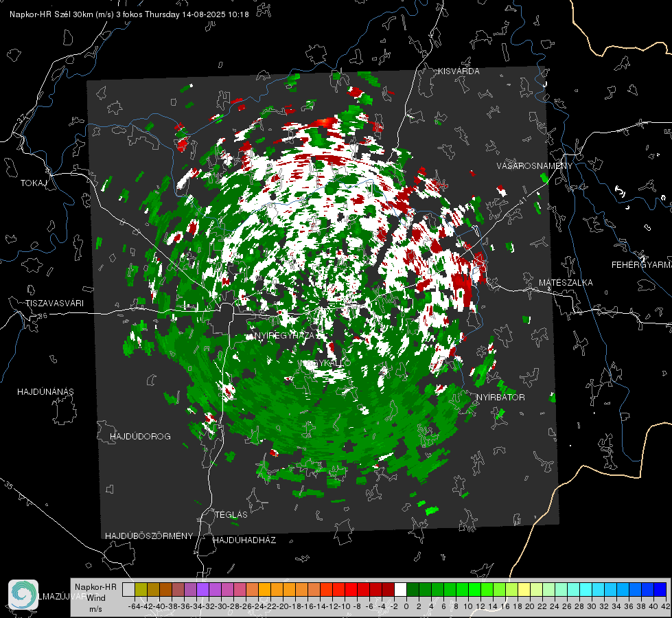This screenshot has width=672, height=618.
Task: Click the TÉGLÁS city label
Action: [x=231, y=514]
